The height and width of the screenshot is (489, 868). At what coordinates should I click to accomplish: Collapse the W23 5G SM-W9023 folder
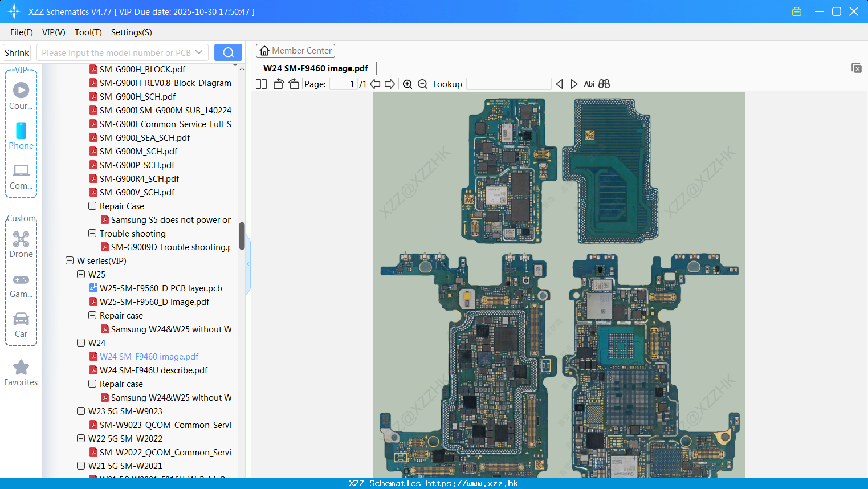coord(81,411)
